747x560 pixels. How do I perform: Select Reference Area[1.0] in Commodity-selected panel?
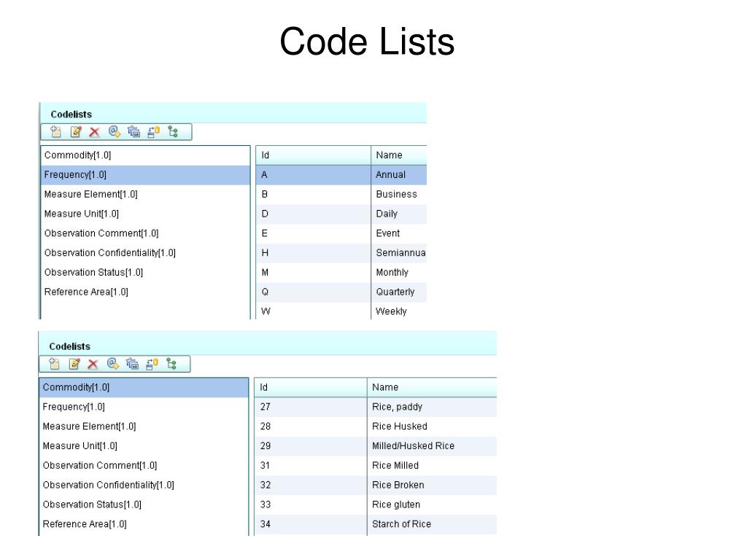[144, 524]
